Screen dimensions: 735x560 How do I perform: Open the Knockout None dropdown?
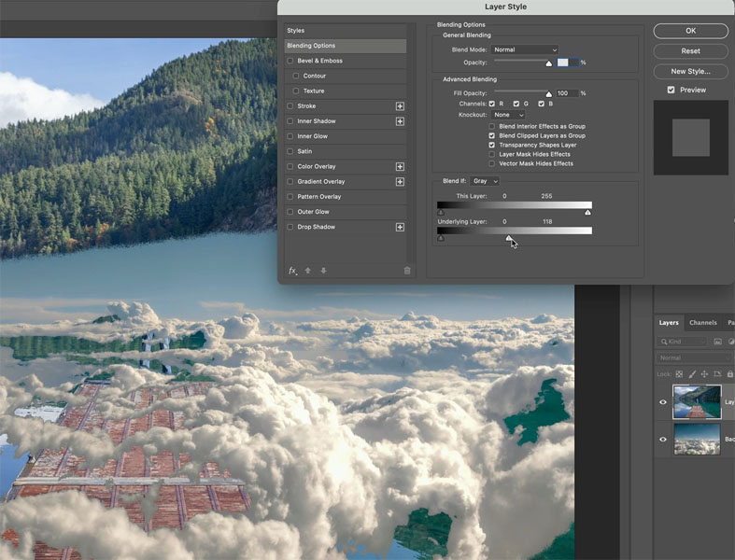(508, 115)
